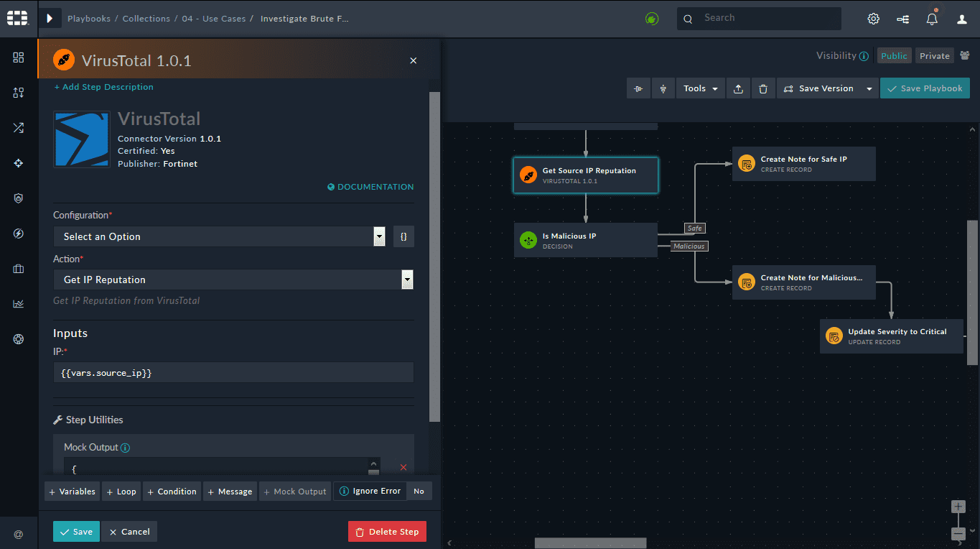Remove Mock Output with the red X
Image resolution: width=980 pixels, height=549 pixels.
tap(403, 467)
